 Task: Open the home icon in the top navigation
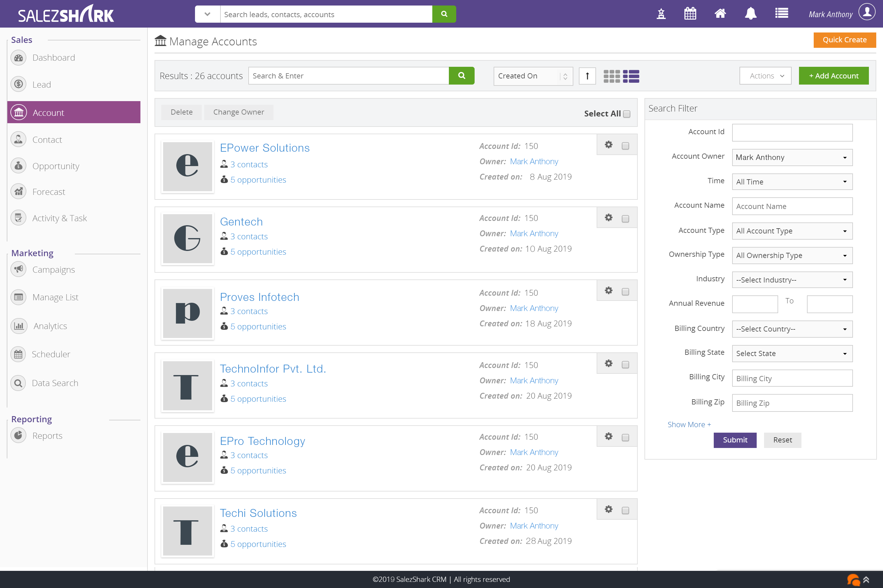720,13
